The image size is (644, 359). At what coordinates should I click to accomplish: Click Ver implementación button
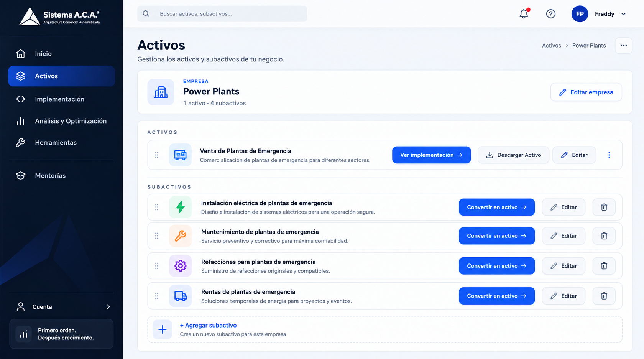[431, 155]
